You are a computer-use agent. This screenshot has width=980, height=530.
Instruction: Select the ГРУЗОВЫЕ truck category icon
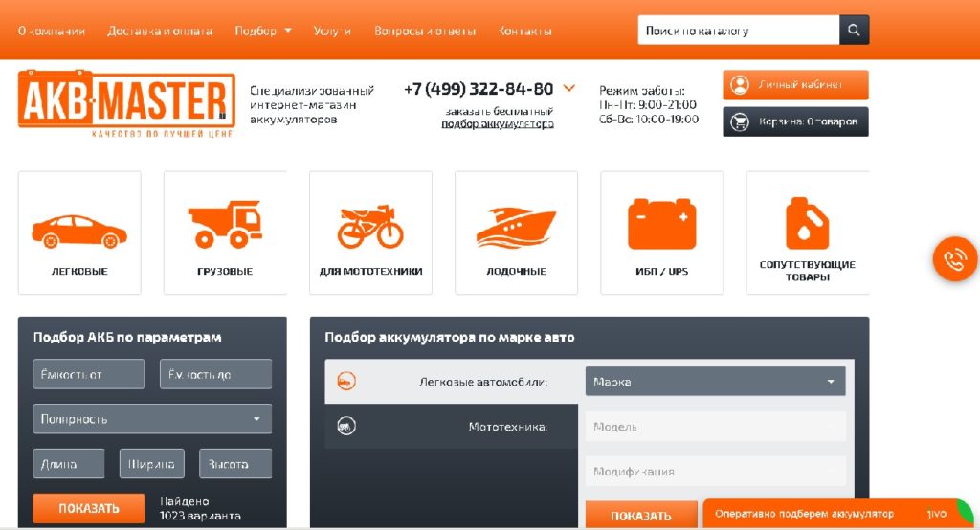(x=225, y=223)
